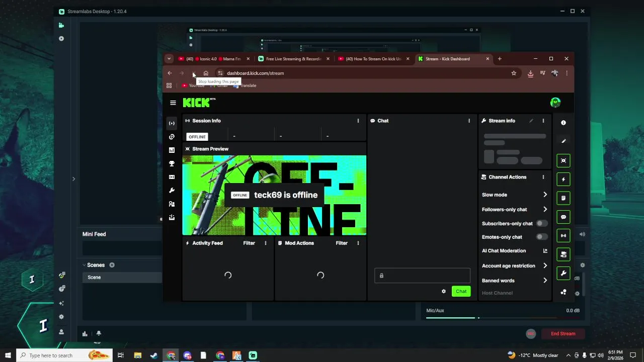Open the browser home page
This screenshot has height=362, width=644.
coord(206,73)
